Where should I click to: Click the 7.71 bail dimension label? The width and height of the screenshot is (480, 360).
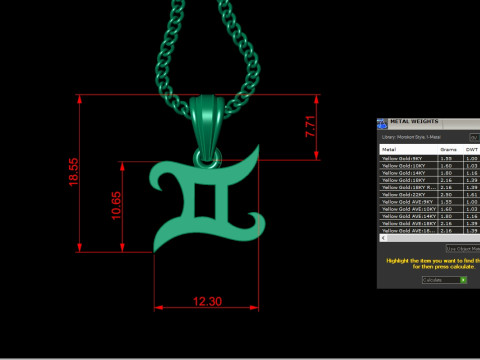[310, 126]
